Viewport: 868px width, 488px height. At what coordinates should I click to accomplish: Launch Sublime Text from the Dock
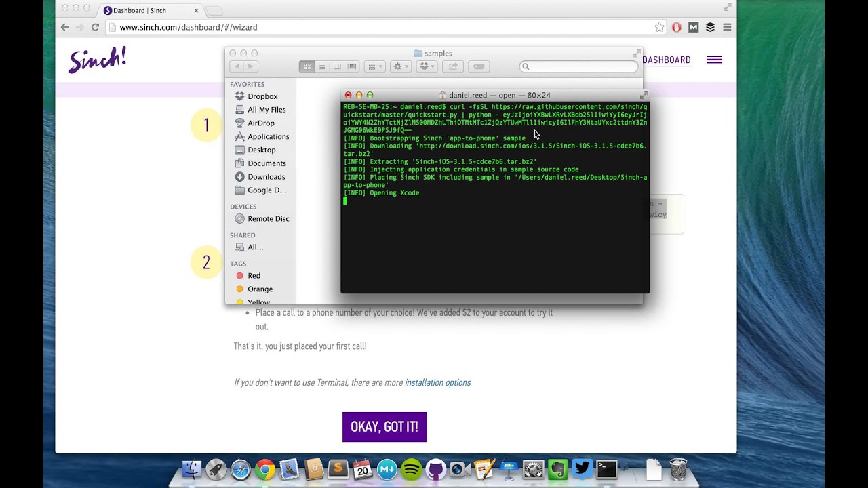pos(338,469)
